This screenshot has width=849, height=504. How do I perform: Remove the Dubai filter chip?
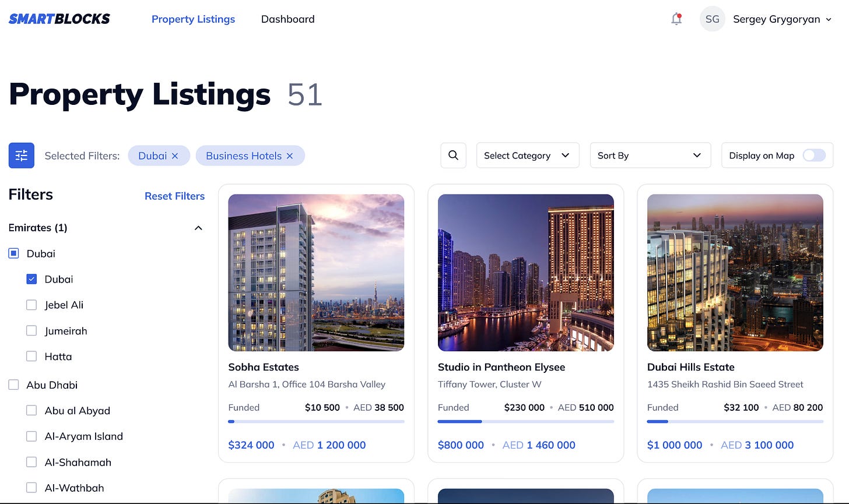(174, 156)
